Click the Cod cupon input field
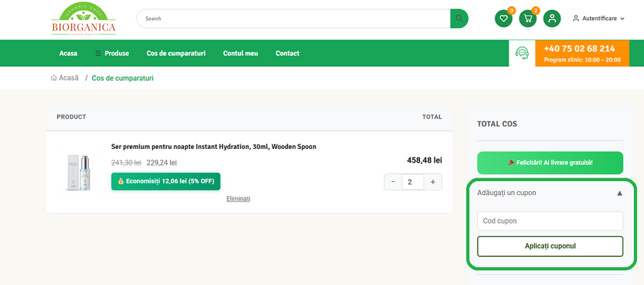This screenshot has width=644, height=285. click(x=550, y=221)
